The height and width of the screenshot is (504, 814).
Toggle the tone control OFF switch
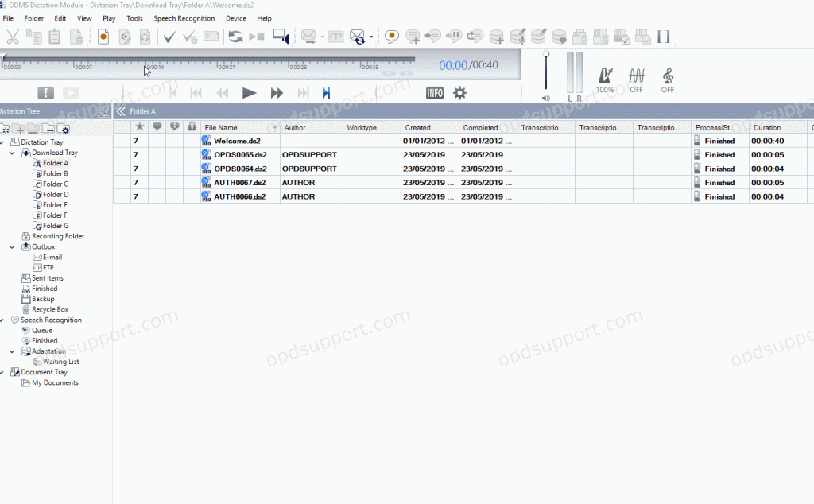point(668,78)
